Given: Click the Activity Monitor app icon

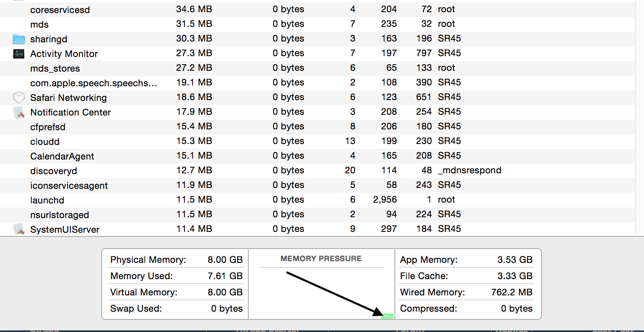Looking at the screenshot, I should pos(19,54).
